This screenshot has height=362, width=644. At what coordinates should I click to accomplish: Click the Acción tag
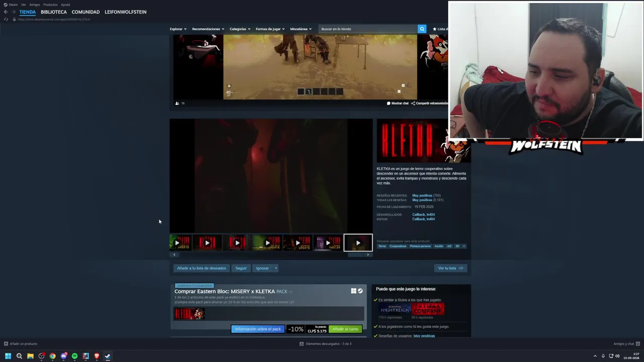pos(439,246)
